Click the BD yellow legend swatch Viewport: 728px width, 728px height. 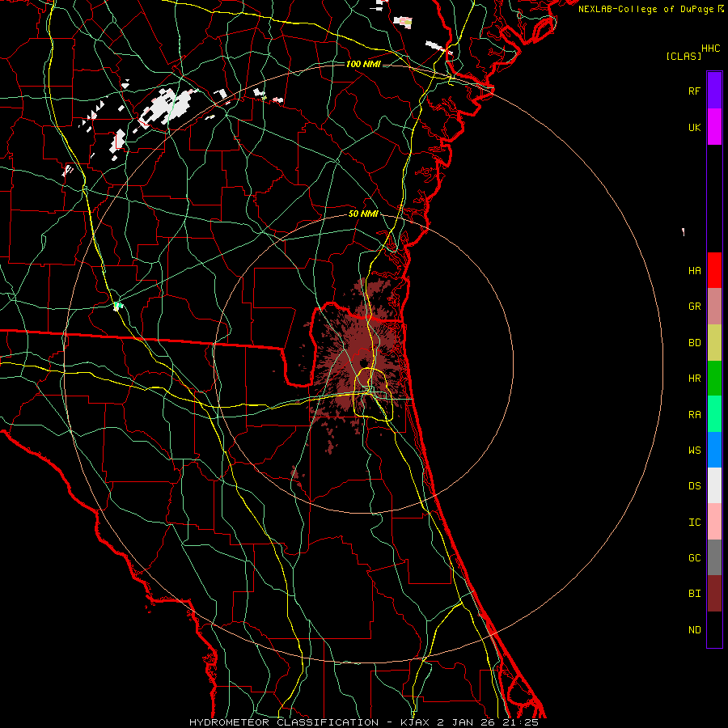[714, 342]
